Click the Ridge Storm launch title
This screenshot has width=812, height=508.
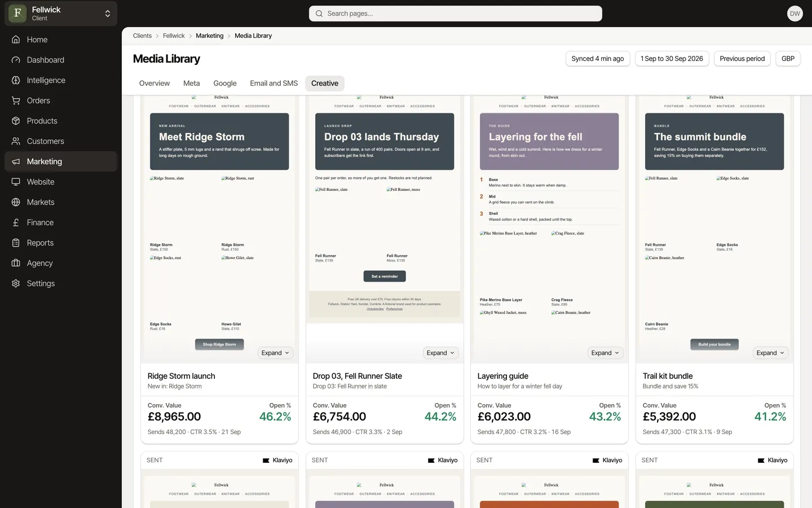click(x=181, y=376)
